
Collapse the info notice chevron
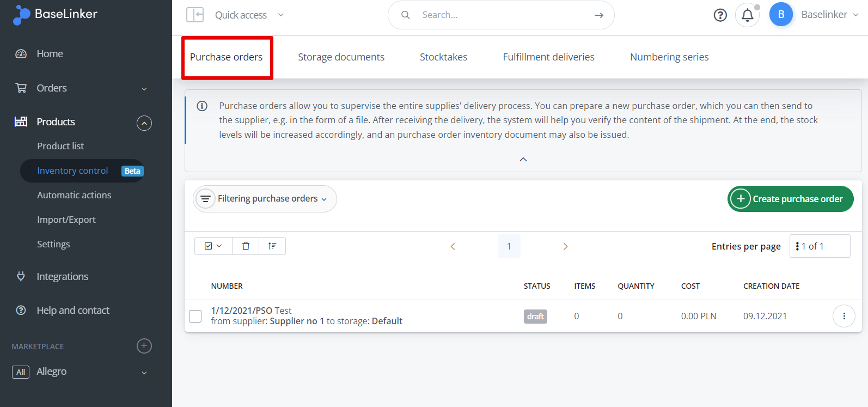coord(523,160)
